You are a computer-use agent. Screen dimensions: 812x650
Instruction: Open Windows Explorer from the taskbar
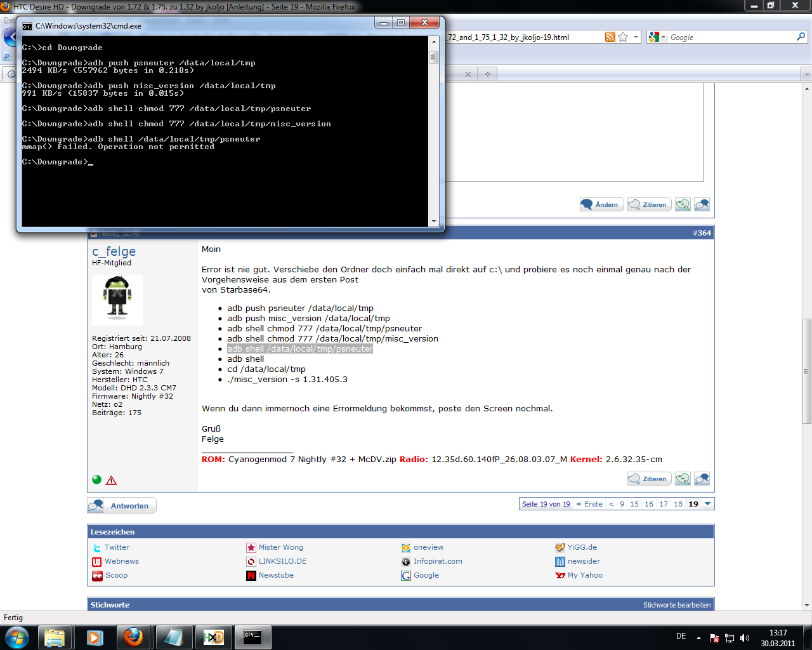[x=55, y=637]
